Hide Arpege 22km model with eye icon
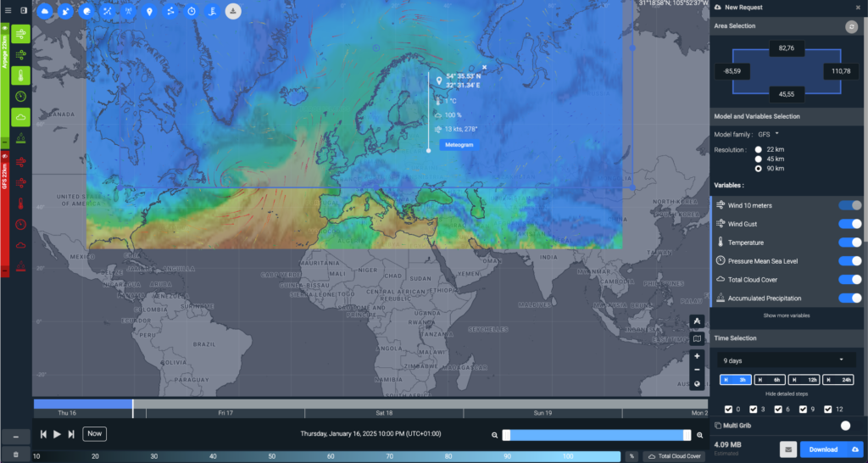The image size is (868, 463). [4, 26]
